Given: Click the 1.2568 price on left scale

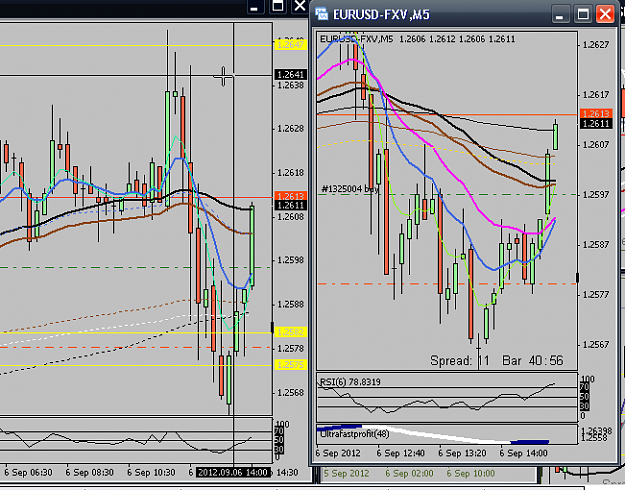Looking at the screenshot, I should (290, 393).
